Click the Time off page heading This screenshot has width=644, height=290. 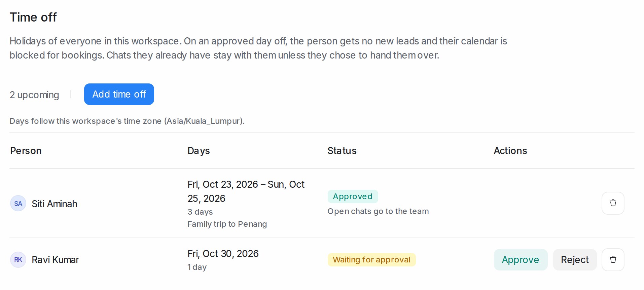coord(33,17)
